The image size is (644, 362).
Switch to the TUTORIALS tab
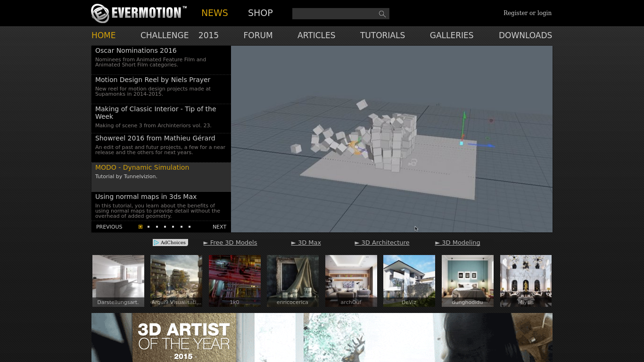coord(382,35)
